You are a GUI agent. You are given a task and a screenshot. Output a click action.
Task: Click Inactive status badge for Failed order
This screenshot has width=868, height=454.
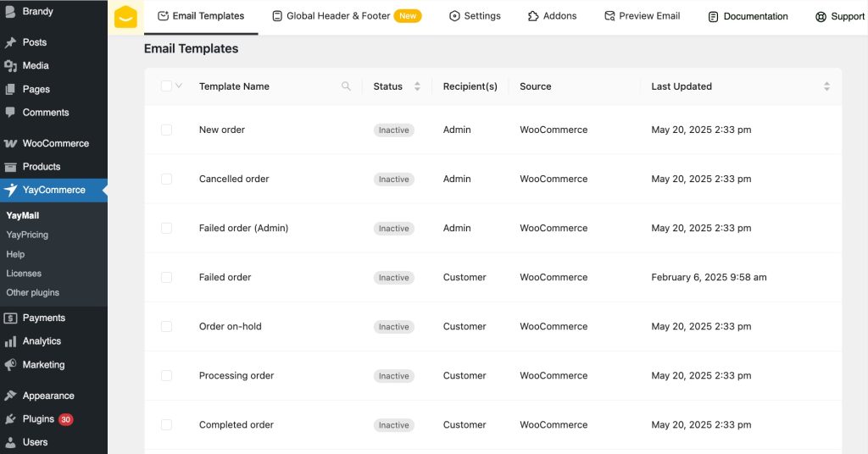click(393, 278)
